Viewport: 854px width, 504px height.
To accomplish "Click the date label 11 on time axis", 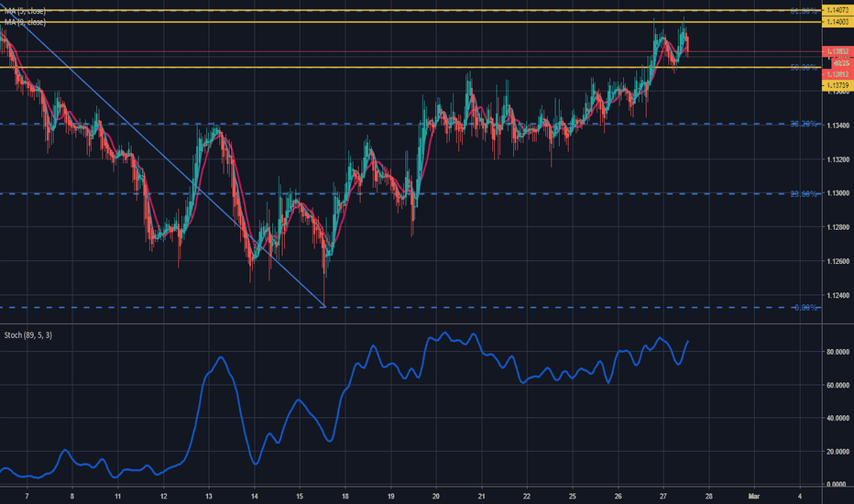I will [117, 497].
